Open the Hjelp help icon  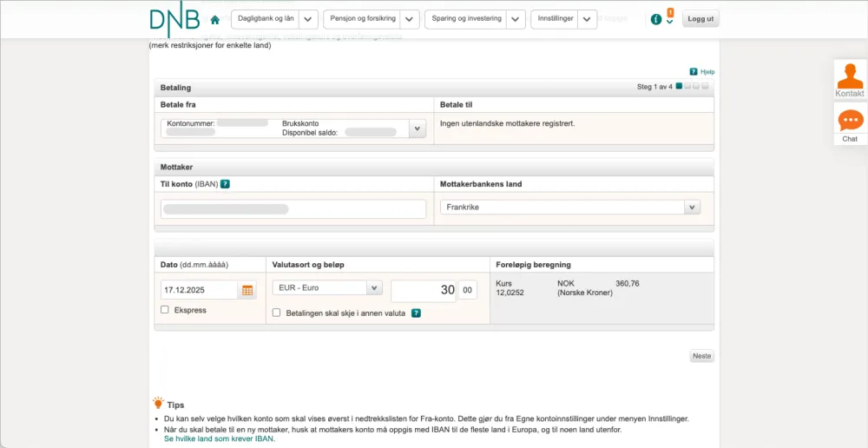694,72
